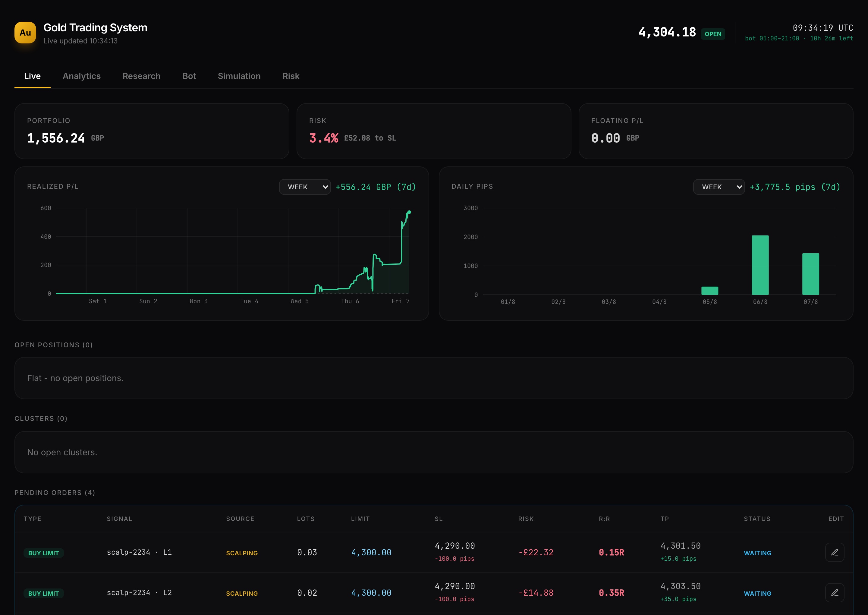Screen dimensions: 868x615
Task: Click the Risk percentage 3.4%
Action: (x=324, y=138)
